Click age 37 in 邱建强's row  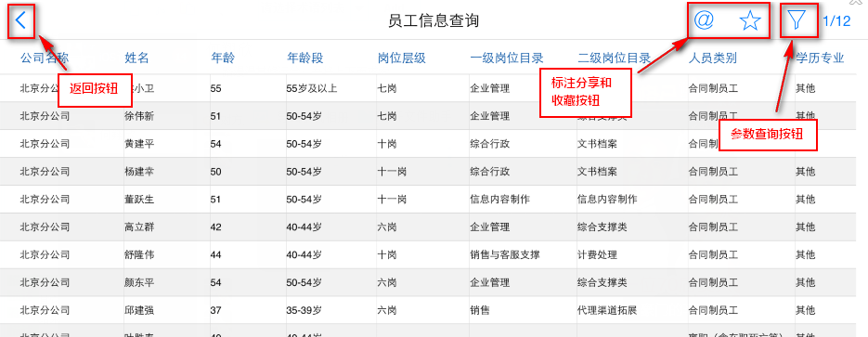point(216,310)
